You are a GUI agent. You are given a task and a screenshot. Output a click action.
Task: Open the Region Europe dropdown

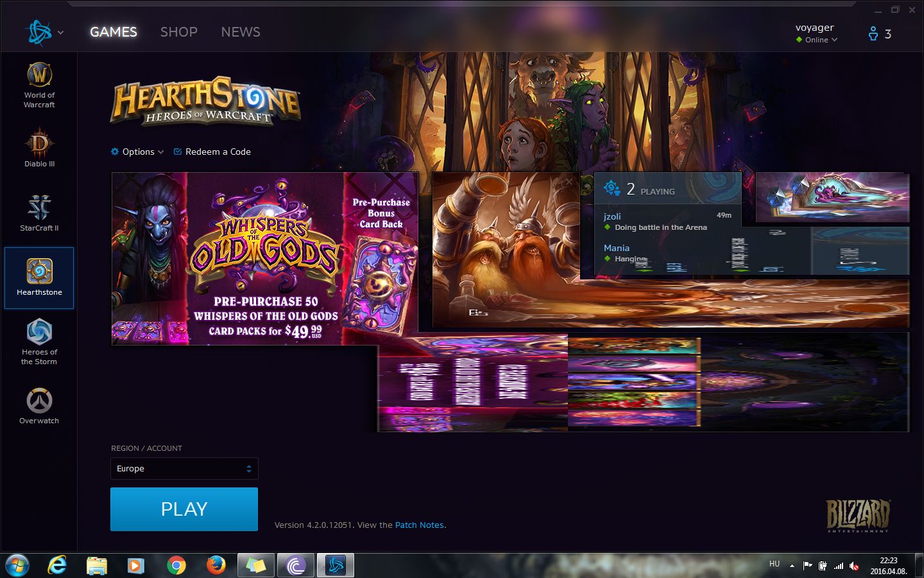(184, 469)
